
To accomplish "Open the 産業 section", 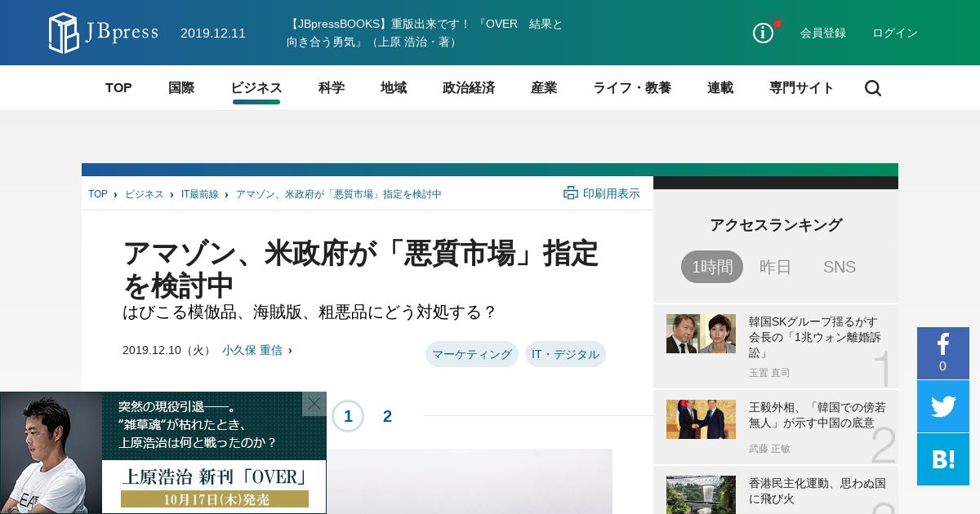I will [x=544, y=88].
